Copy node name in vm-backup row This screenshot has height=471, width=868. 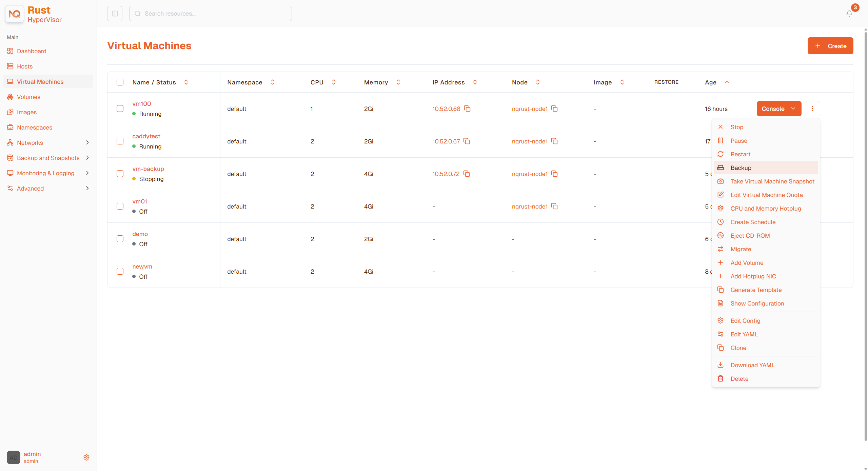point(554,174)
